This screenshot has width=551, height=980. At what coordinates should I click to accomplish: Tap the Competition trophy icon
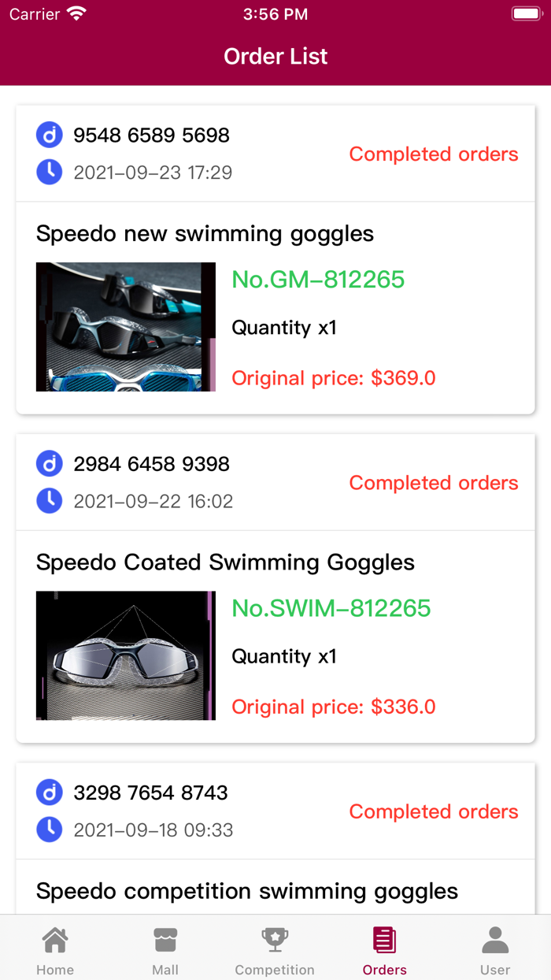[x=275, y=938]
